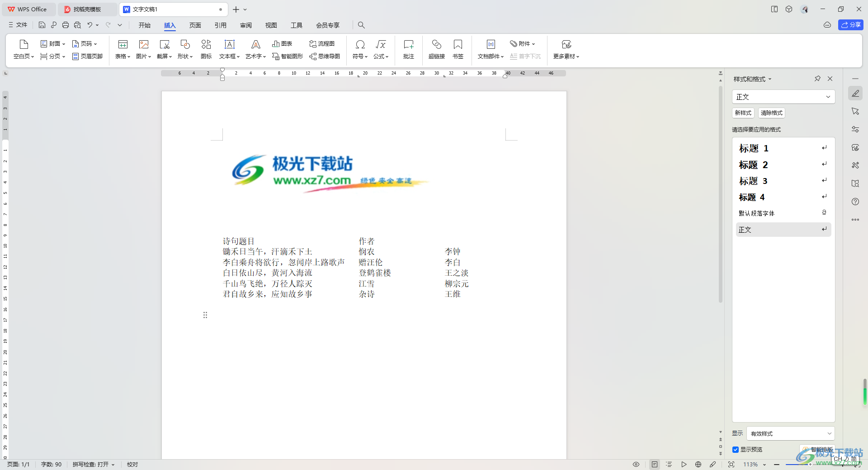The height and width of the screenshot is (470, 868).
Task: Select the Screenshot tool
Action: coord(165,49)
